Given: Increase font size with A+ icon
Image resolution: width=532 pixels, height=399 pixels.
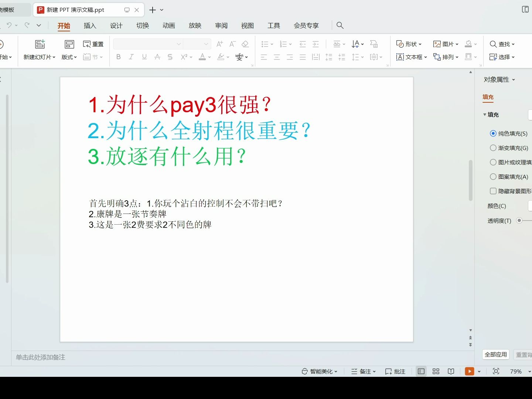Looking at the screenshot, I should tap(219, 44).
